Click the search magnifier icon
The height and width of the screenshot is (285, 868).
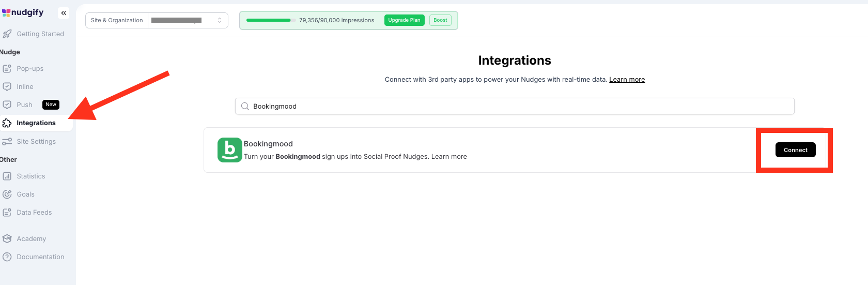click(245, 107)
